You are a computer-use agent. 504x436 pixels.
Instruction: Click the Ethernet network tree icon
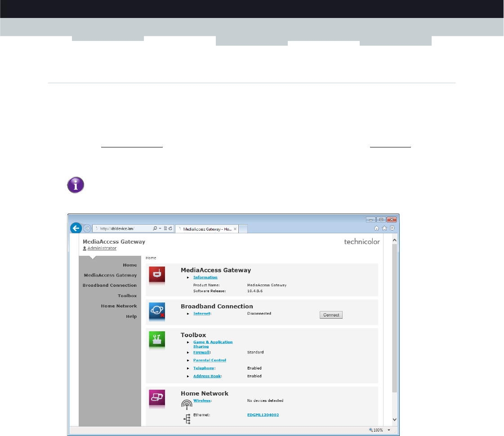pos(187,419)
